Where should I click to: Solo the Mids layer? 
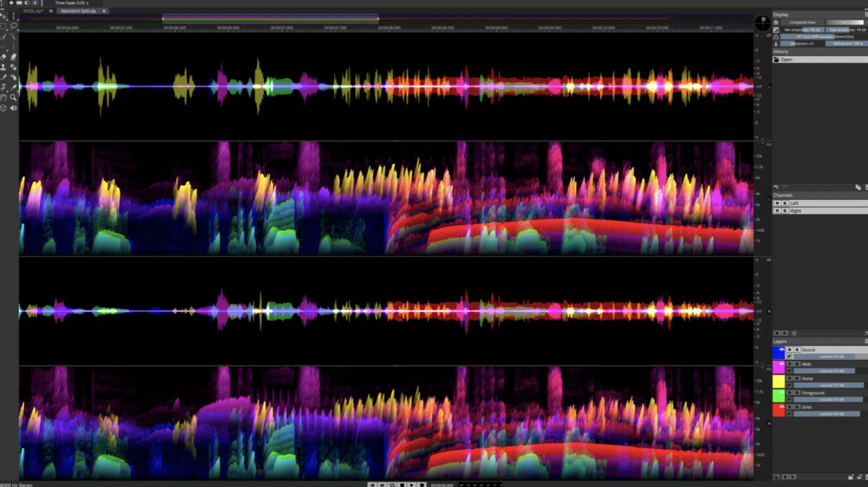[x=797, y=364]
